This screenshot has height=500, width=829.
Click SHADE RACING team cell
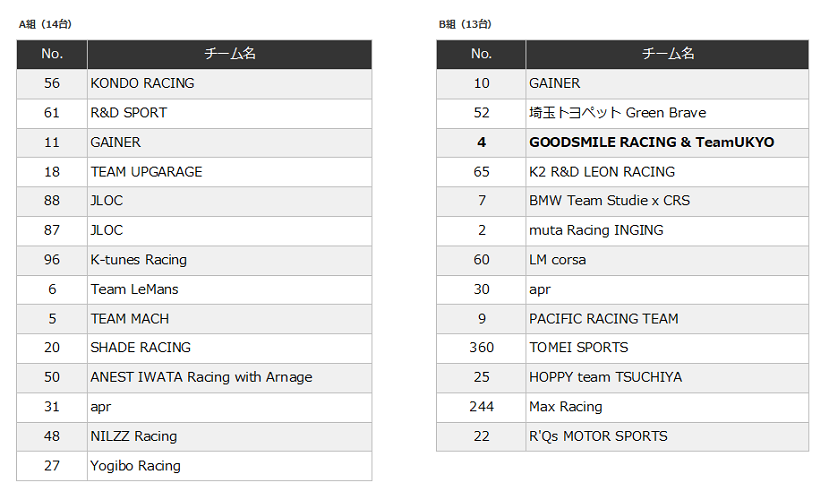click(140, 348)
